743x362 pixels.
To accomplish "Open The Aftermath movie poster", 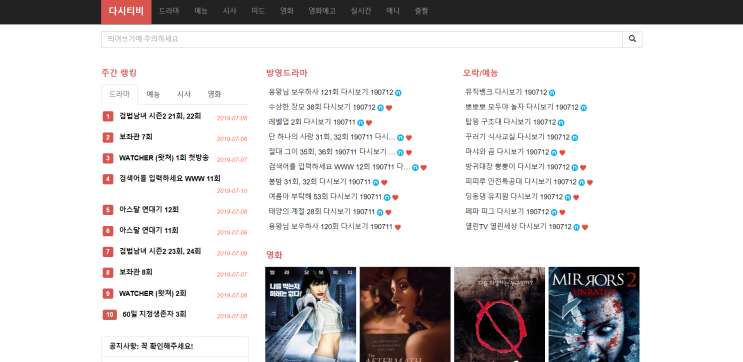I will (x=405, y=314).
